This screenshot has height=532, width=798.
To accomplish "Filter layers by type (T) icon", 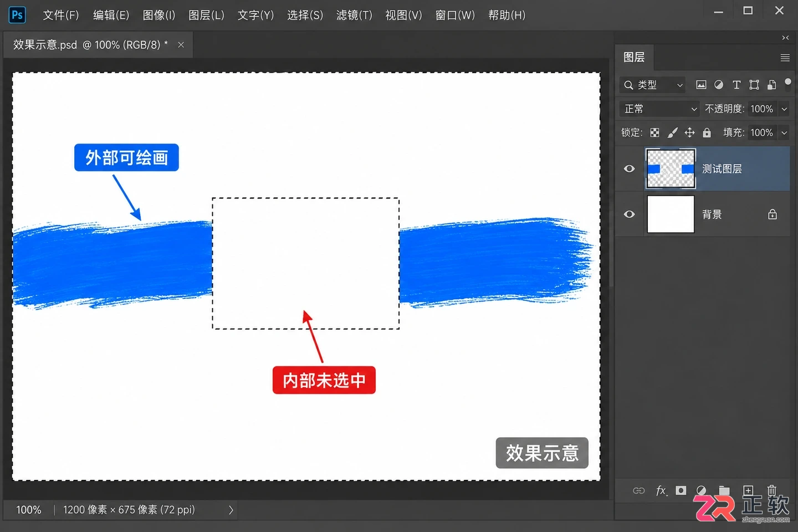I will coord(736,85).
